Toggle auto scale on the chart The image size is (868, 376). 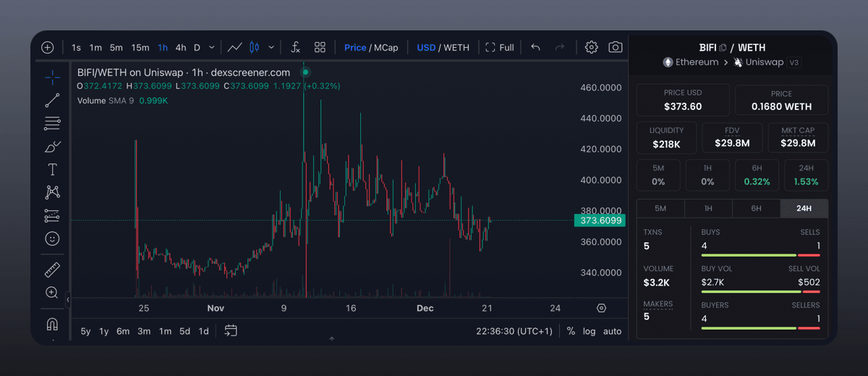(612, 331)
